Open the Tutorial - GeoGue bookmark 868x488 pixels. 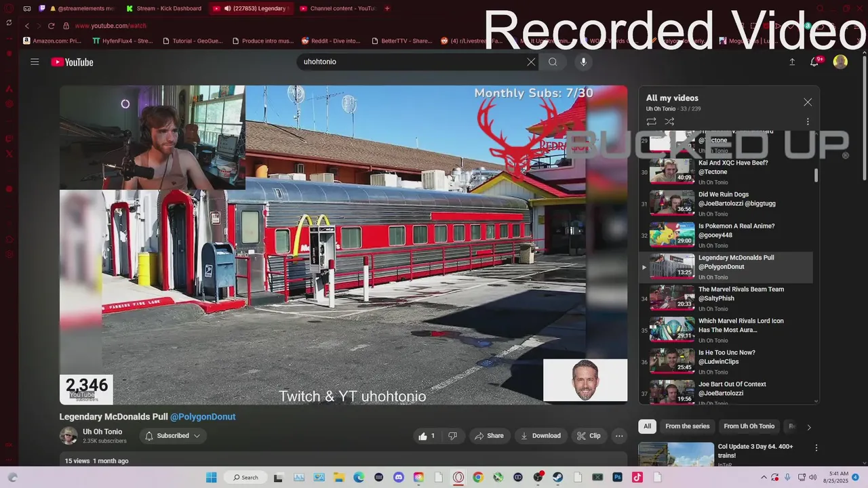[x=193, y=41]
